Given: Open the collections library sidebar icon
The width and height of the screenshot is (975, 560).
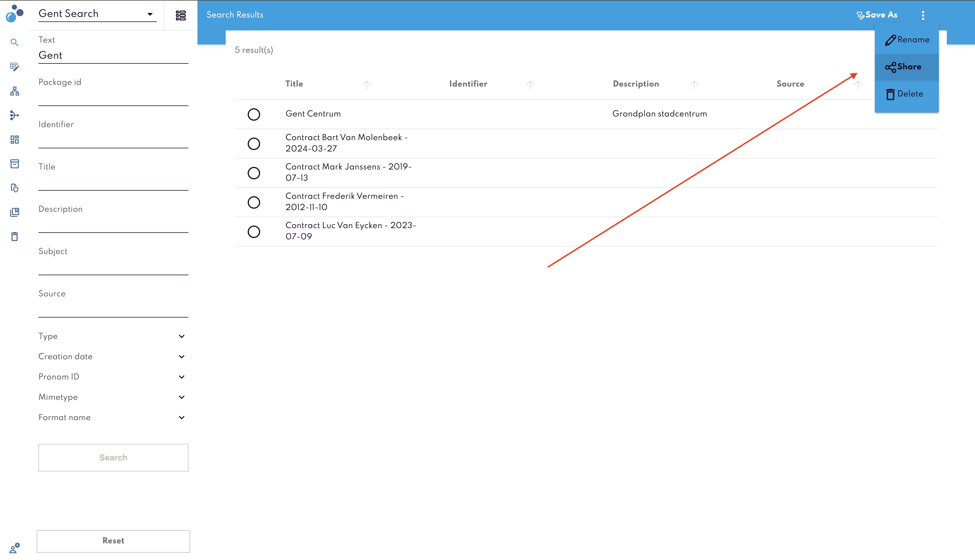Looking at the screenshot, I should (x=14, y=212).
